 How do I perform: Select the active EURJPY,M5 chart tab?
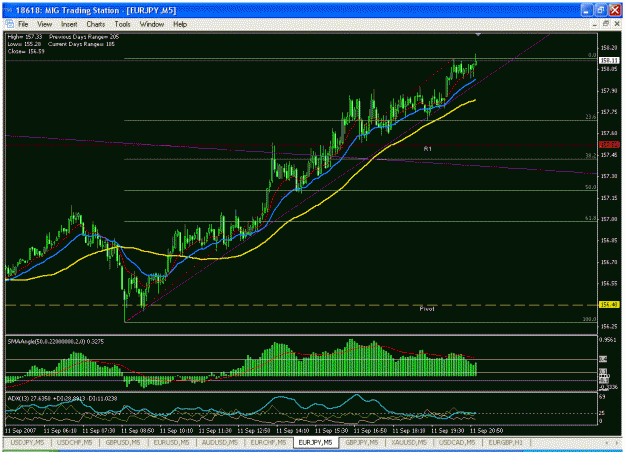point(316,442)
